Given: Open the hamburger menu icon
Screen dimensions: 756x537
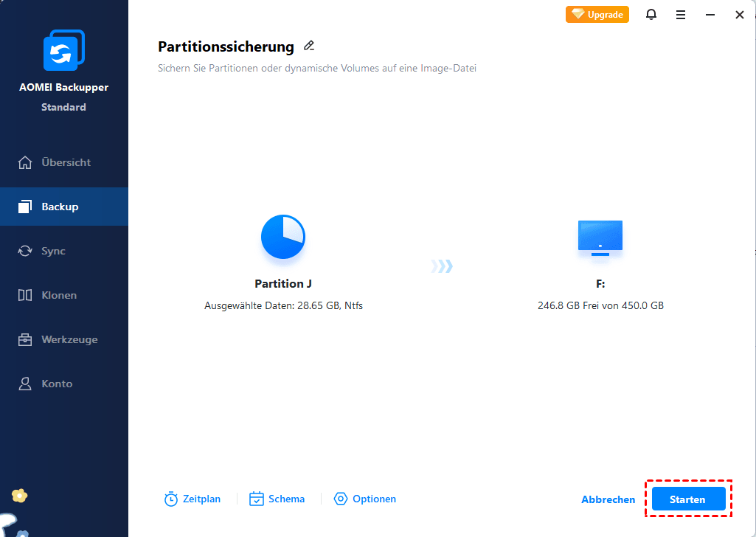Looking at the screenshot, I should tap(680, 15).
